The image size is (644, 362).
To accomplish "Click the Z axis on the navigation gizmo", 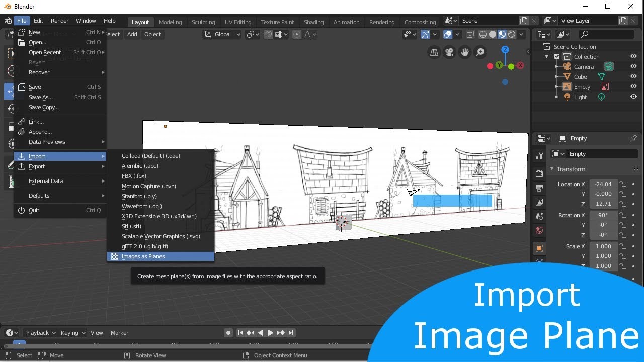I will [505, 49].
